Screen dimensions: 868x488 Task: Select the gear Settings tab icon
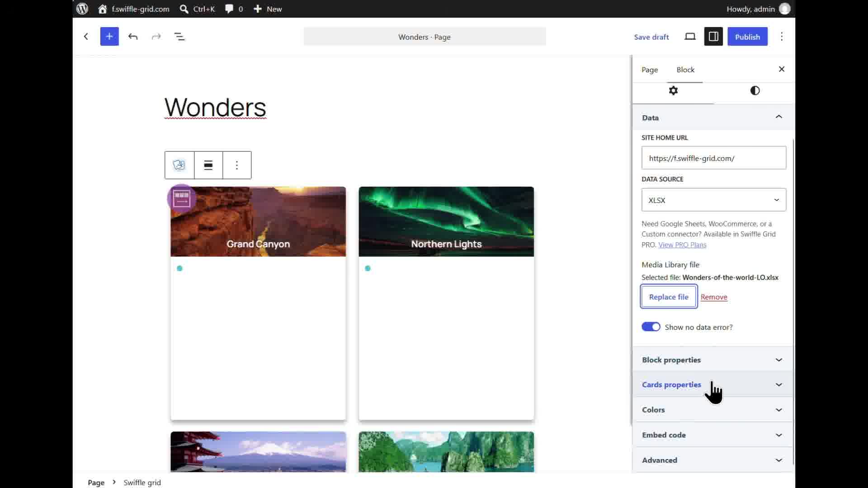(673, 91)
